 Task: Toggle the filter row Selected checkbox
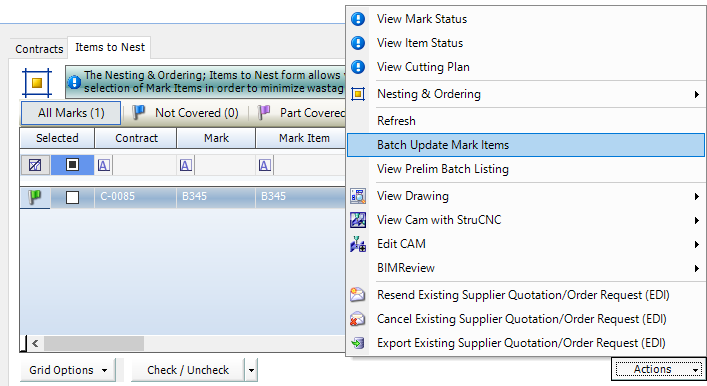point(72,165)
